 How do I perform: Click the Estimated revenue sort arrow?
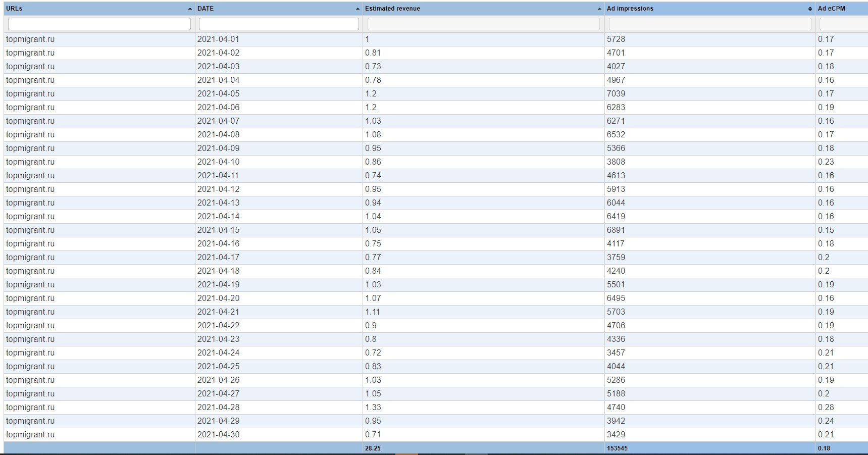(x=599, y=9)
